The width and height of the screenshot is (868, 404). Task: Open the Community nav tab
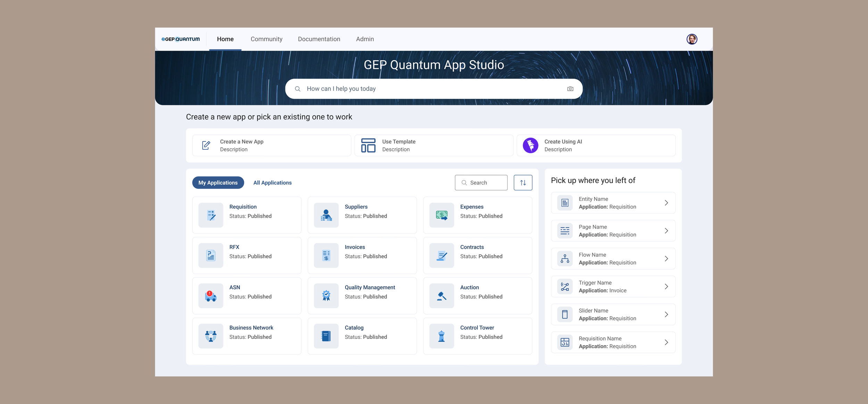click(x=266, y=39)
